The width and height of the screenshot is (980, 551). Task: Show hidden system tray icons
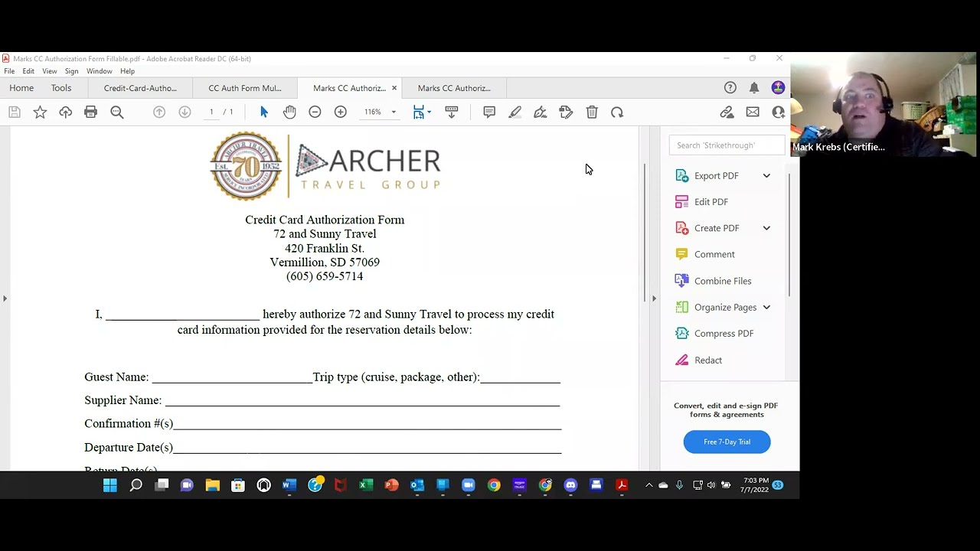coord(648,485)
